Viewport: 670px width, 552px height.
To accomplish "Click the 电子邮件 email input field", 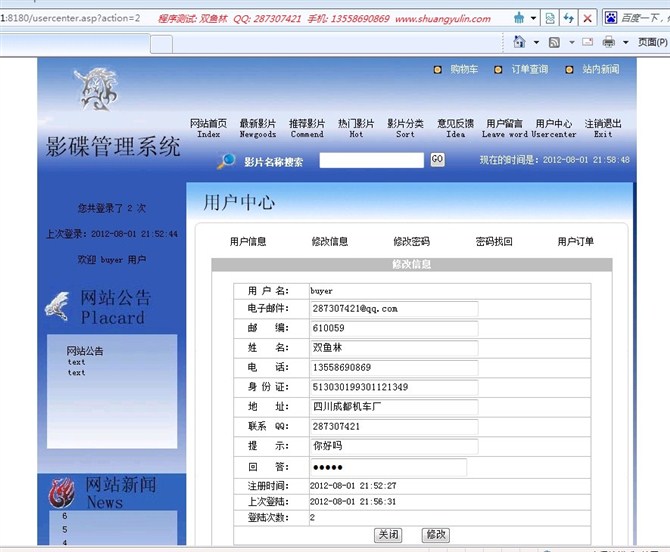I will (394, 309).
